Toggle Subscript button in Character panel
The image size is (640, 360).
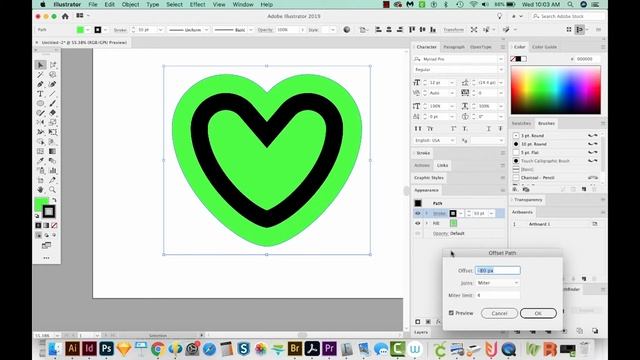click(x=465, y=129)
